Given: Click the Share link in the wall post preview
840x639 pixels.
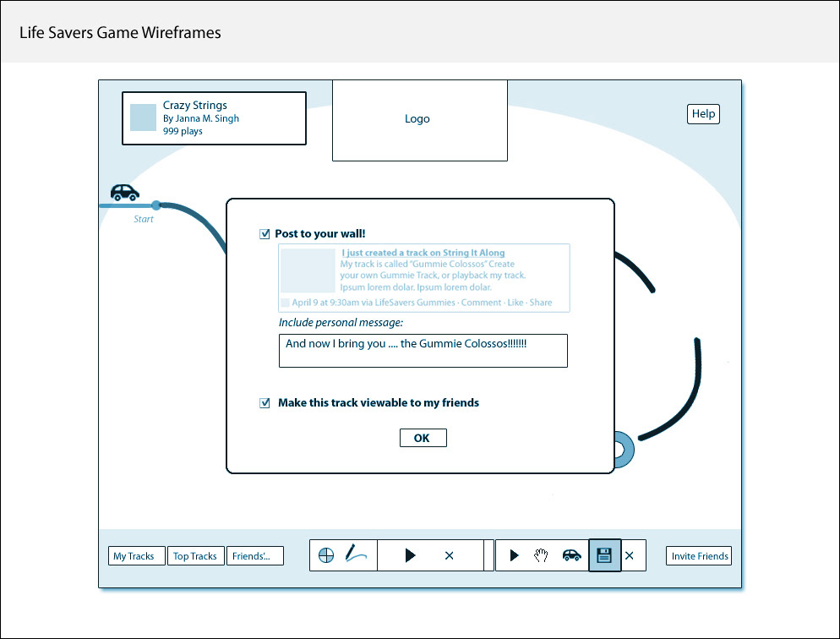Looking at the screenshot, I should pos(541,303).
